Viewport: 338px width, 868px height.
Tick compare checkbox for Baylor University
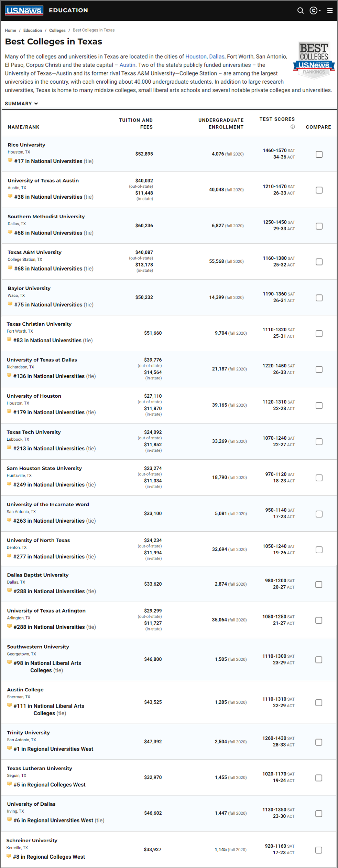click(319, 298)
